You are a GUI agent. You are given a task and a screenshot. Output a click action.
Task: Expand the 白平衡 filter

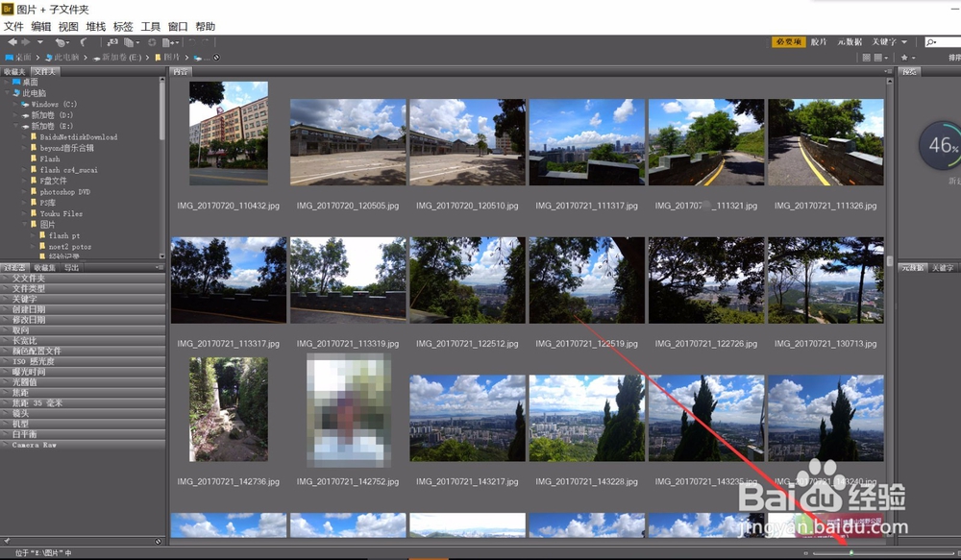tap(83, 434)
